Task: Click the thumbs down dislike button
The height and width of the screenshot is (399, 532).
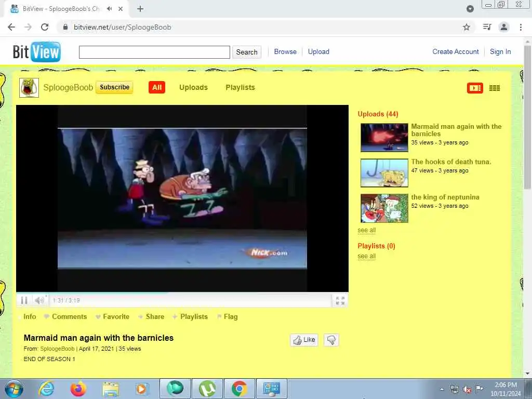Action: click(x=331, y=340)
